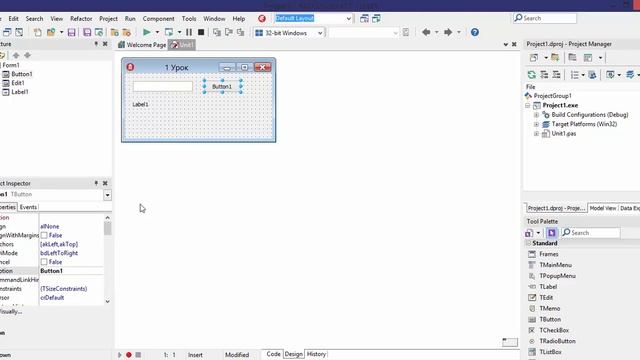Image resolution: width=640 pixels, height=360 pixels.
Task: Switch to the History tab
Action: (x=316, y=354)
